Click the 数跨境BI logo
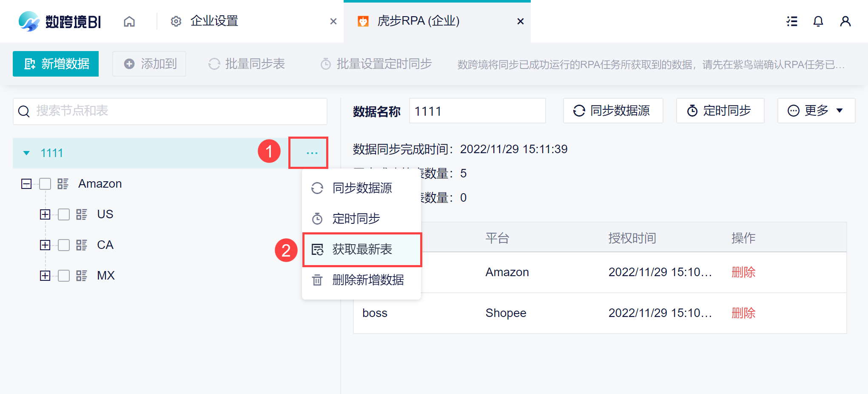This screenshot has width=868, height=394. click(60, 21)
